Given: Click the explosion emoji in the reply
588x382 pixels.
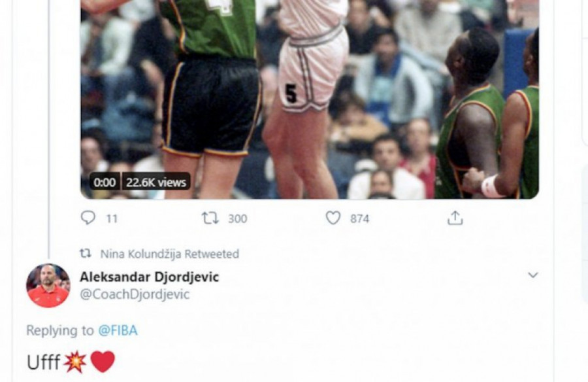Looking at the screenshot, I should (74, 362).
